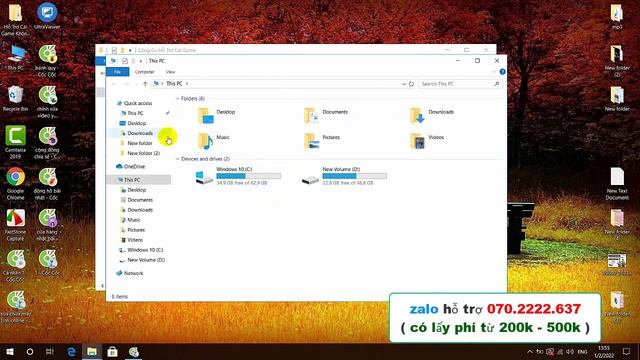Select Videos in the navigation tree
The image size is (640, 360).
click(x=135, y=240)
